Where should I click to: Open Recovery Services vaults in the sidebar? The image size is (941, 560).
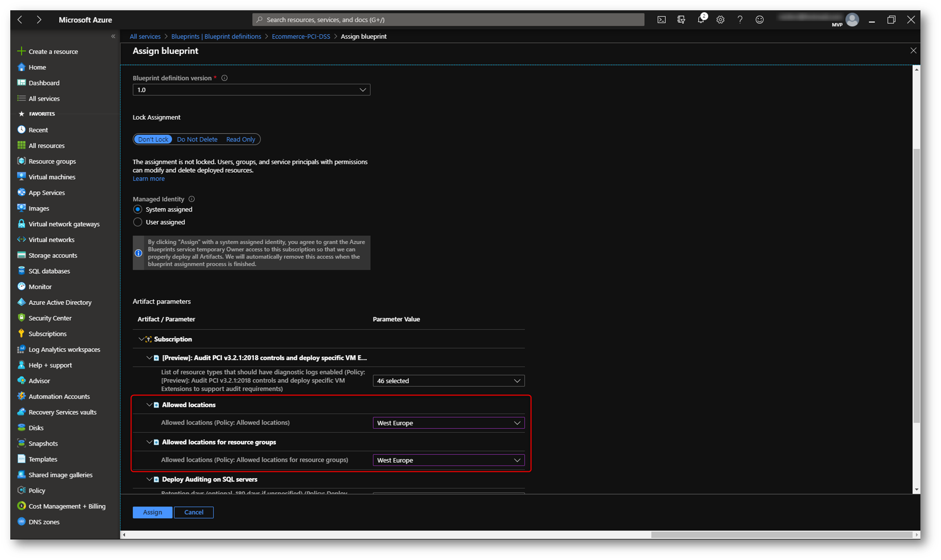tap(62, 412)
